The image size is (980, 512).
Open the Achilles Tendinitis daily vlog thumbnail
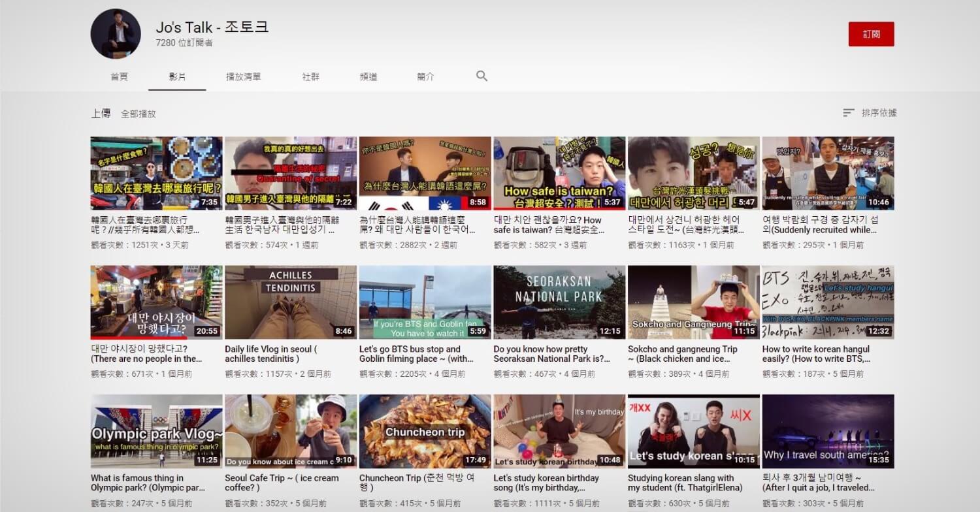click(x=289, y=301)
